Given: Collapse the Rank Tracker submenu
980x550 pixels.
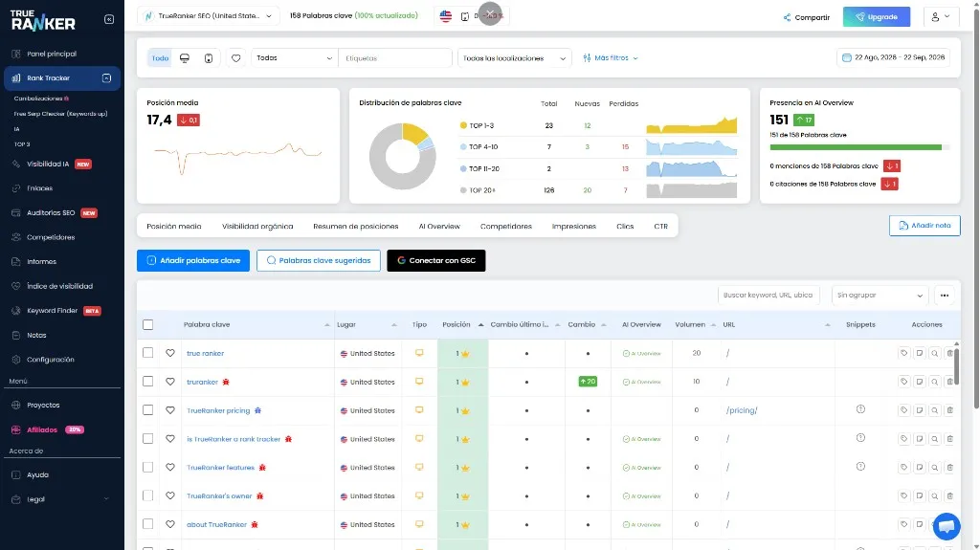Looking at the screenshot, I should tap(106, 78).
